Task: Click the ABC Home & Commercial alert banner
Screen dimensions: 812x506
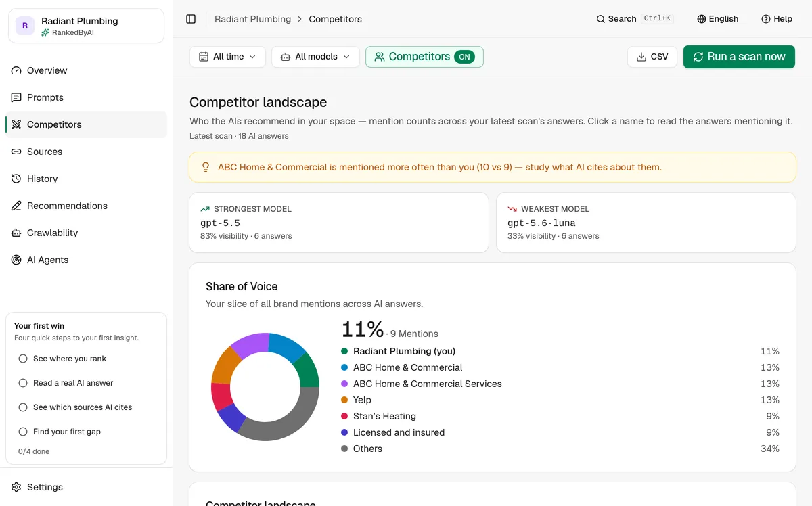Action: 493,167
